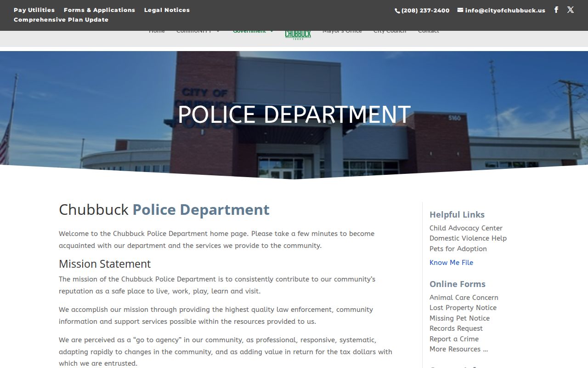Click the POLICE DEPARTMENT banner title
Screen dimensions: 588x368
click(294, 114)
